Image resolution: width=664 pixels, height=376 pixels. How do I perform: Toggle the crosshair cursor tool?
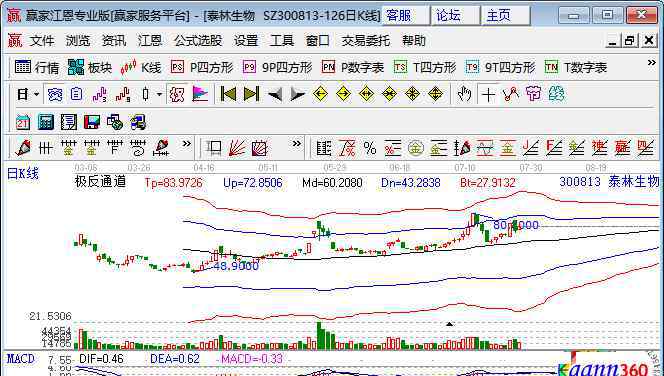pos(488,94)
